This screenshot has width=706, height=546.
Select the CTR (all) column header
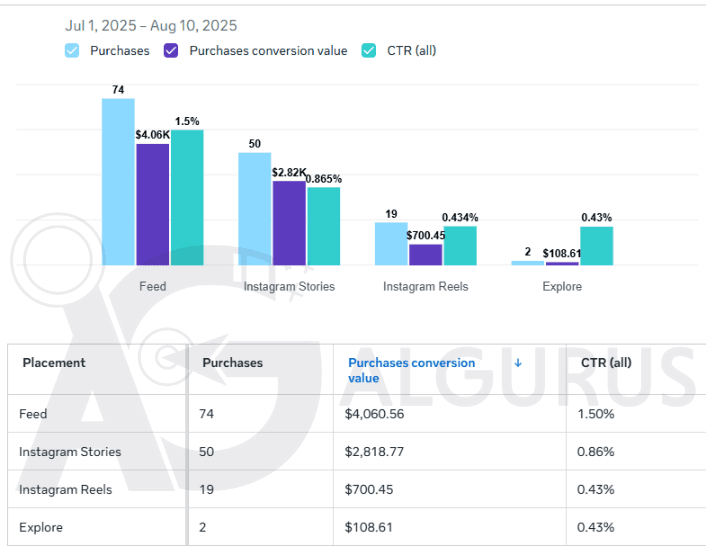tap(606, 363)
